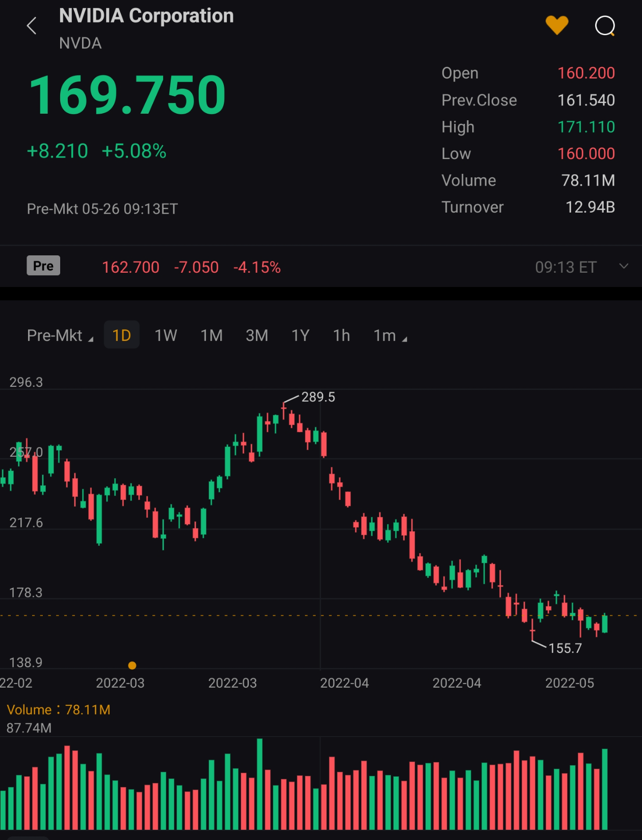Tap the last green volume bar

605,789
